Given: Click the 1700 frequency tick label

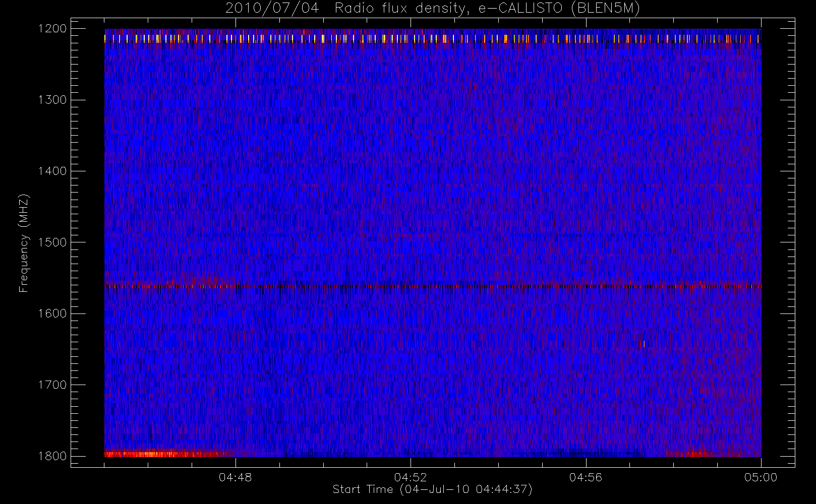Looking at the screenshot, I should tap(52, 385).
